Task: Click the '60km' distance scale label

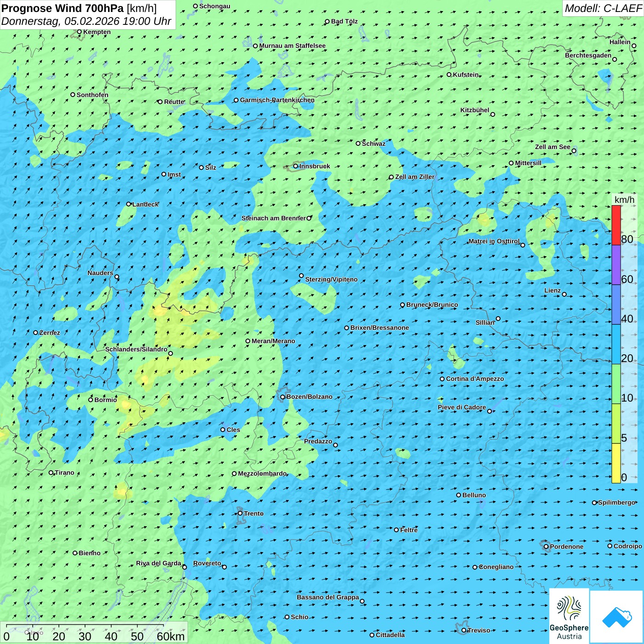Action: [171, 636]
